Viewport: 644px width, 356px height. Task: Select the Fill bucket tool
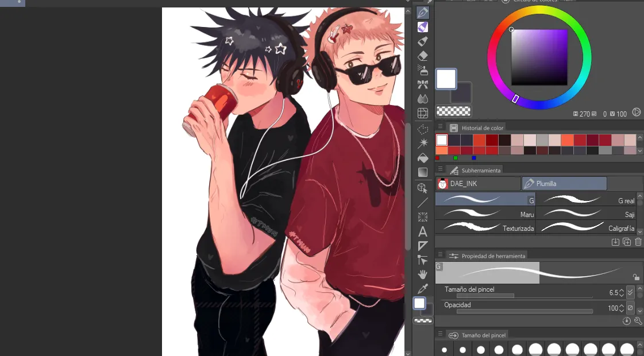(x=423, y=158)
